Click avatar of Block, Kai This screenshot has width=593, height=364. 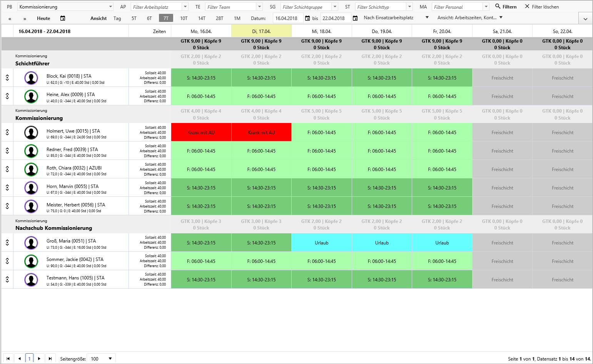tap(31, 78)
